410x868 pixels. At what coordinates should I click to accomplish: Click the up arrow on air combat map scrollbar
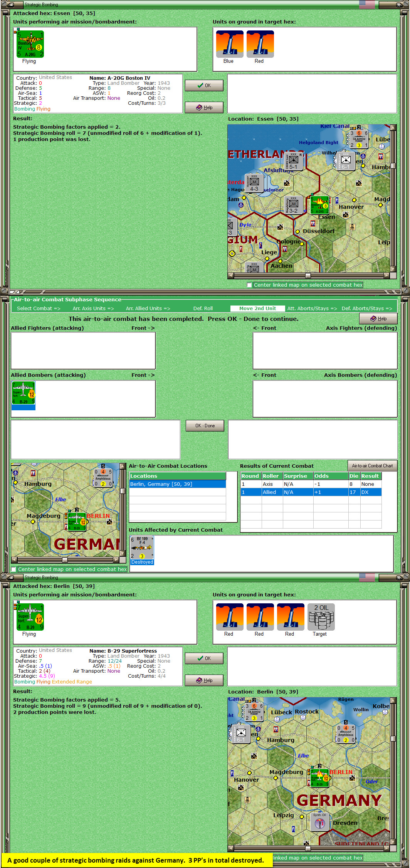click(123, 466)
